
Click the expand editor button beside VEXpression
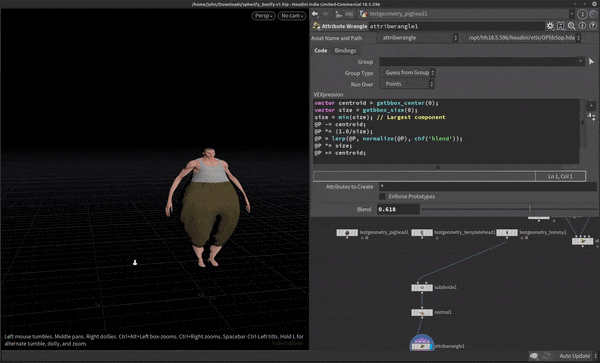click(591, 106)
